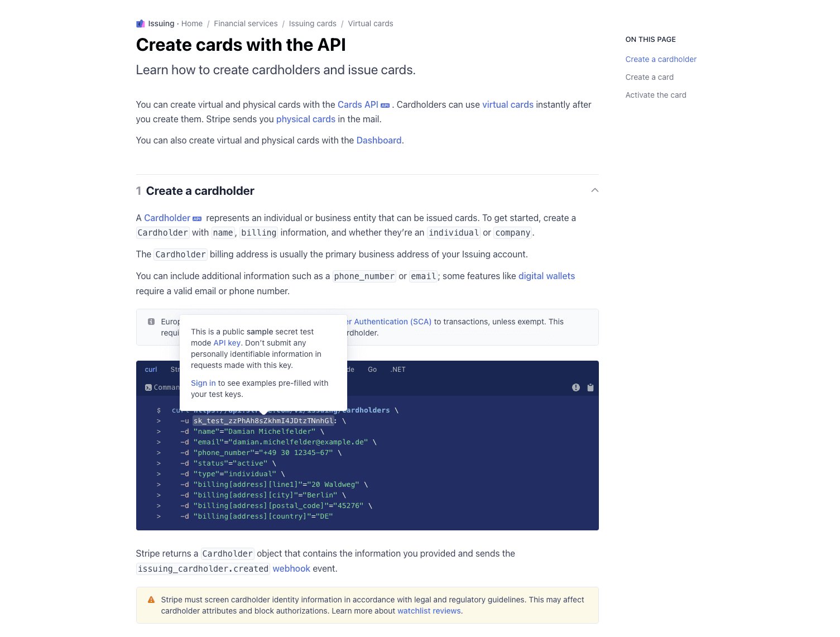Click the API badge next to Cardholder link
840x637 pixels.
click(x=197, y=219)
